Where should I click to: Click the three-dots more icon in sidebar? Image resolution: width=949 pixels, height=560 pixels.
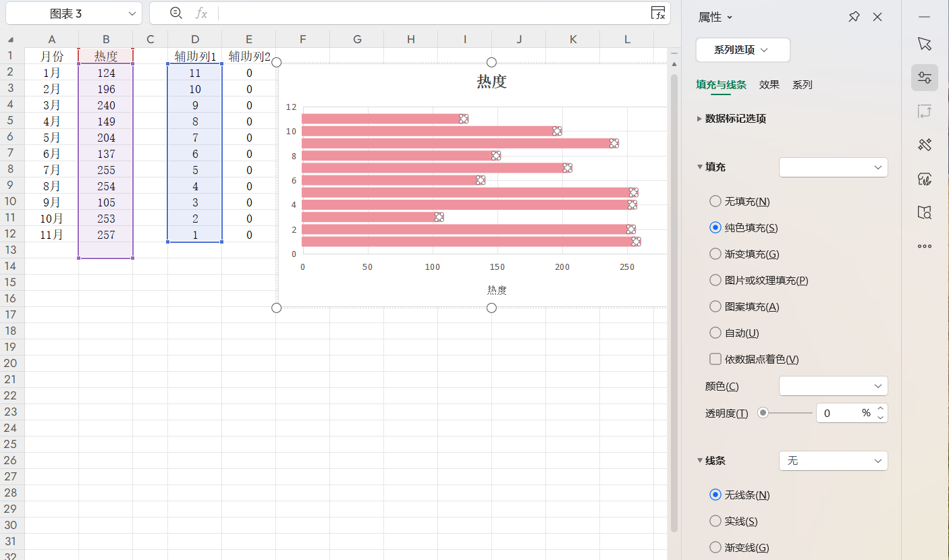pos(924,246)
